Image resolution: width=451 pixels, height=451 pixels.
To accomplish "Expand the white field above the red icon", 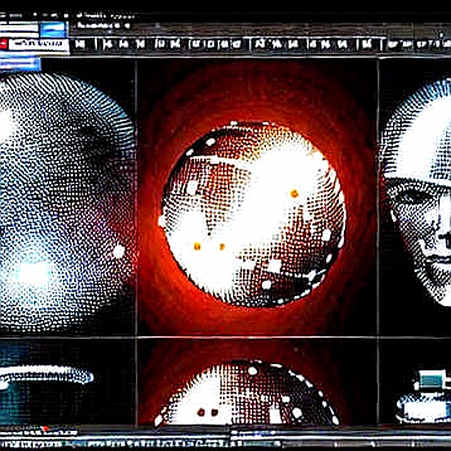I will pos(19,28).
